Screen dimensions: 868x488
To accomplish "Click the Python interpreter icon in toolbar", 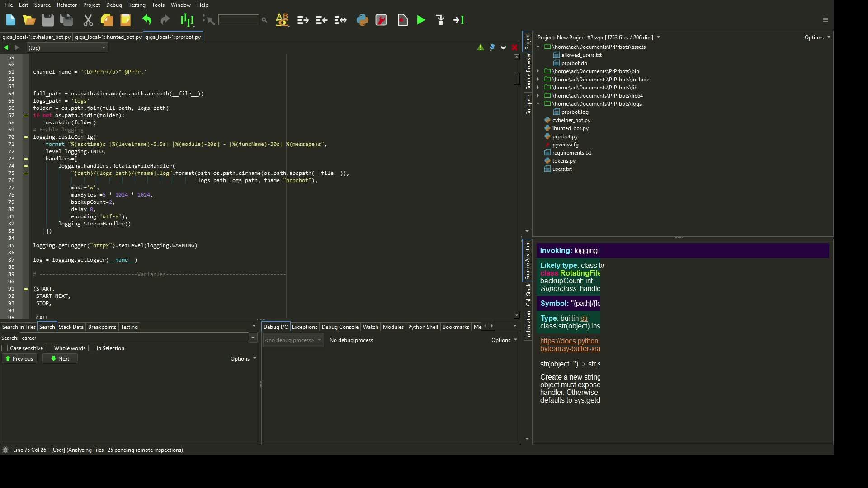I will click(362, 20).
